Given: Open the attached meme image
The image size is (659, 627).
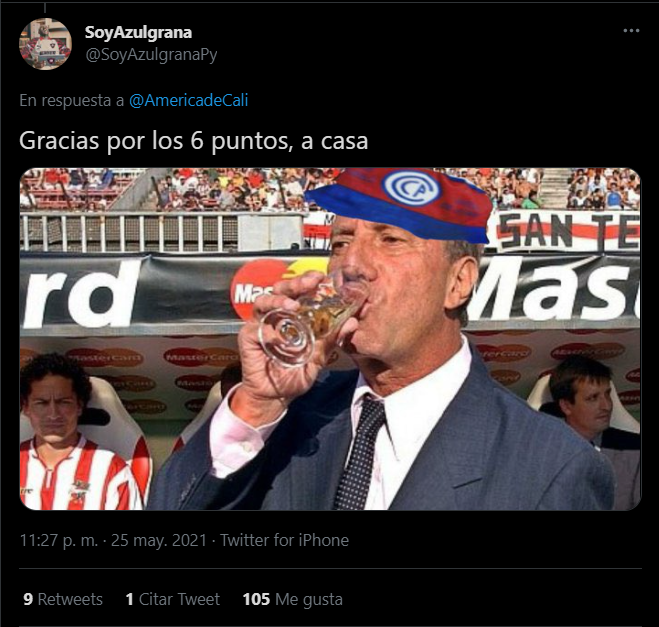Looking at the screenshot, I should (330, 339).
